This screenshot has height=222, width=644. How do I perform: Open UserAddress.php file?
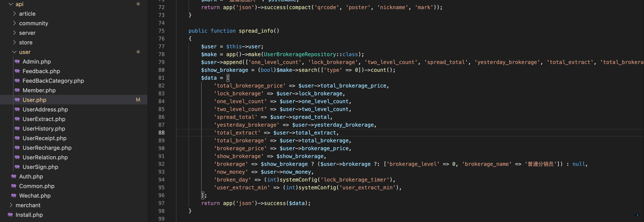point(45,109)
